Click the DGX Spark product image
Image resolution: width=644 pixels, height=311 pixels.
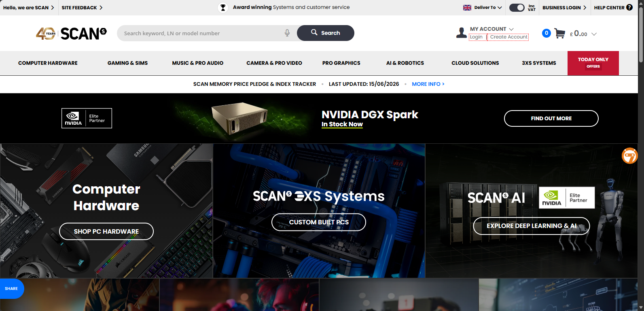pyautogui.click(x=240, y=118)
